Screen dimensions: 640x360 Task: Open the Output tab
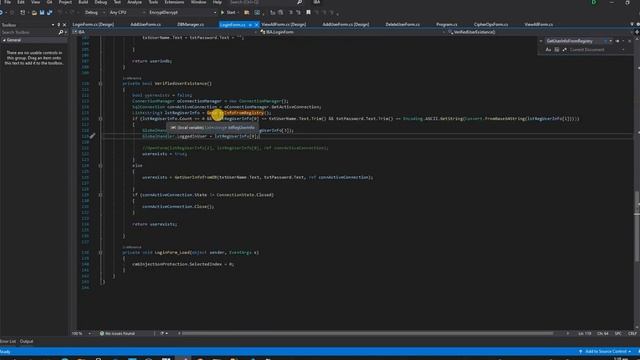(x=27, y=341)
